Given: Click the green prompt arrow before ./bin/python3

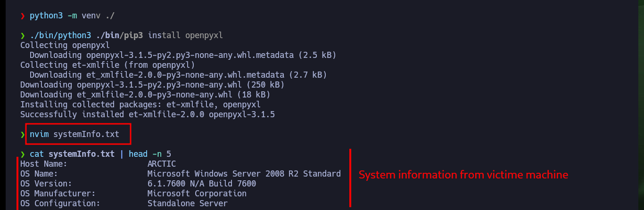Looking at the screenshot, I should pos(23,35).
